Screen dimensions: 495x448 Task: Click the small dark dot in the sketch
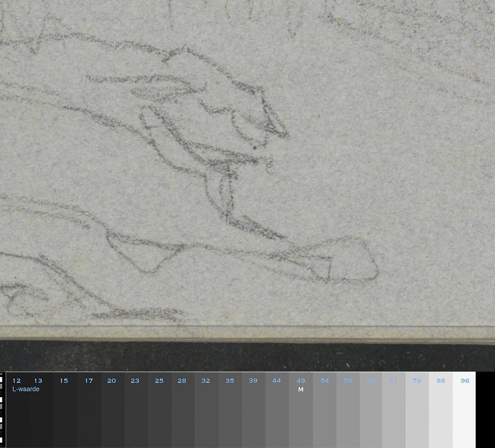(x=253, y=145)
